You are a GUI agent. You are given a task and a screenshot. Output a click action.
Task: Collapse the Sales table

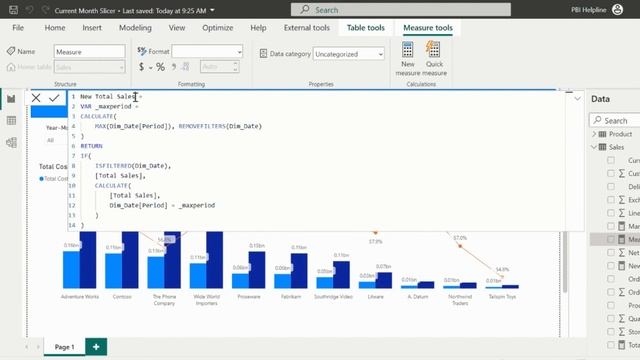point(594,147)
